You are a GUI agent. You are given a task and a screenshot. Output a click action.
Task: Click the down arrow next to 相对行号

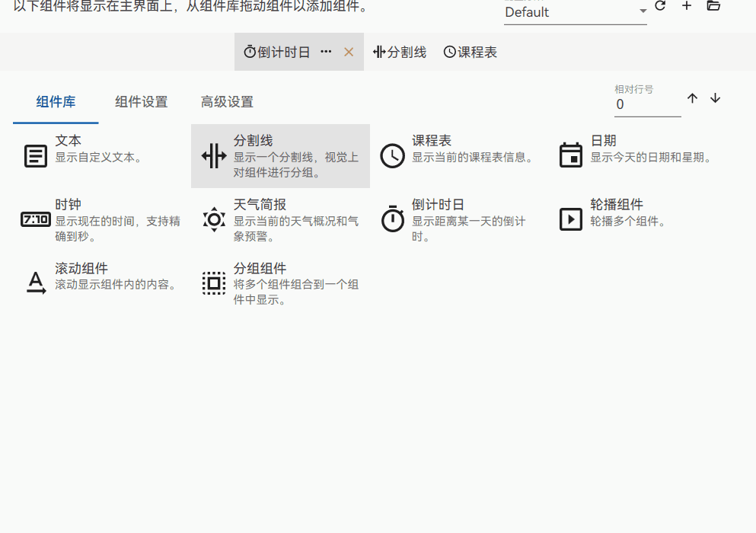tap(715, 98)
